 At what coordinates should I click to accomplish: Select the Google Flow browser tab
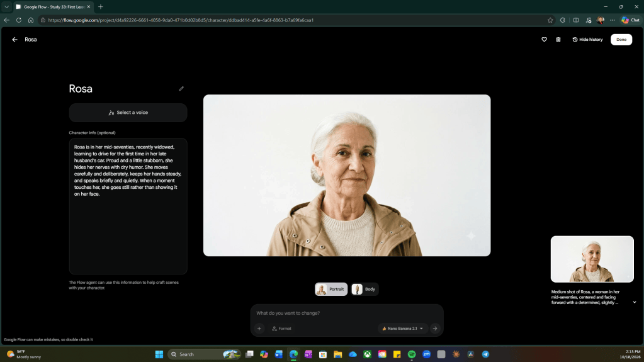pos(54,6)
